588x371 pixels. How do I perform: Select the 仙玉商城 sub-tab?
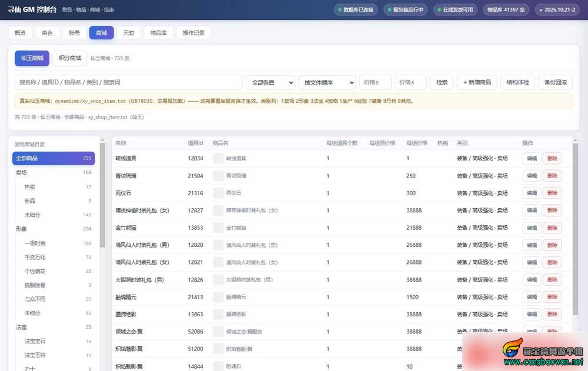point(32,58)
